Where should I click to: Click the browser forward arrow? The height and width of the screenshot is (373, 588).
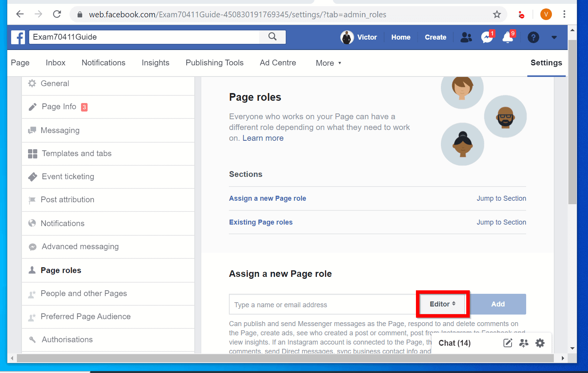click(x=38, y=14)
